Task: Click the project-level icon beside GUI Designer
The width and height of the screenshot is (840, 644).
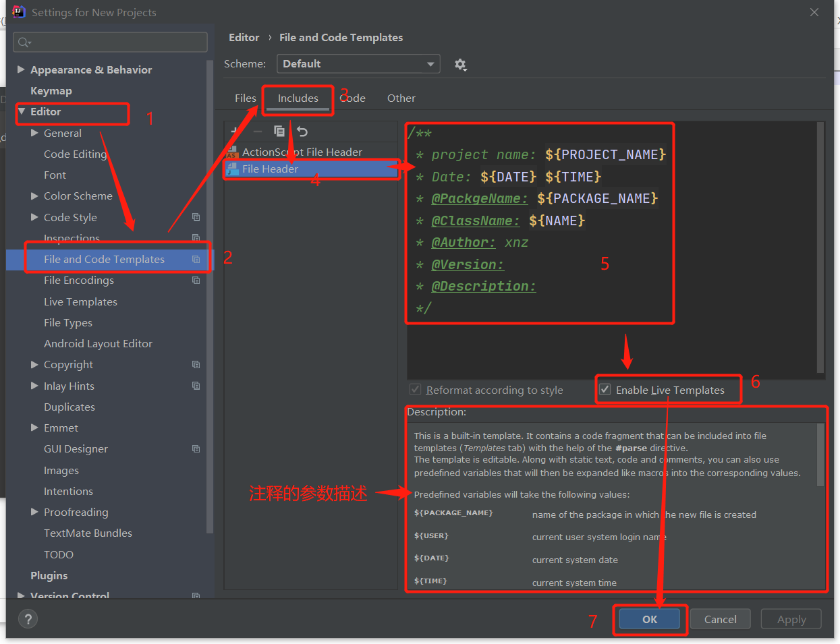Action: [196, 448]
